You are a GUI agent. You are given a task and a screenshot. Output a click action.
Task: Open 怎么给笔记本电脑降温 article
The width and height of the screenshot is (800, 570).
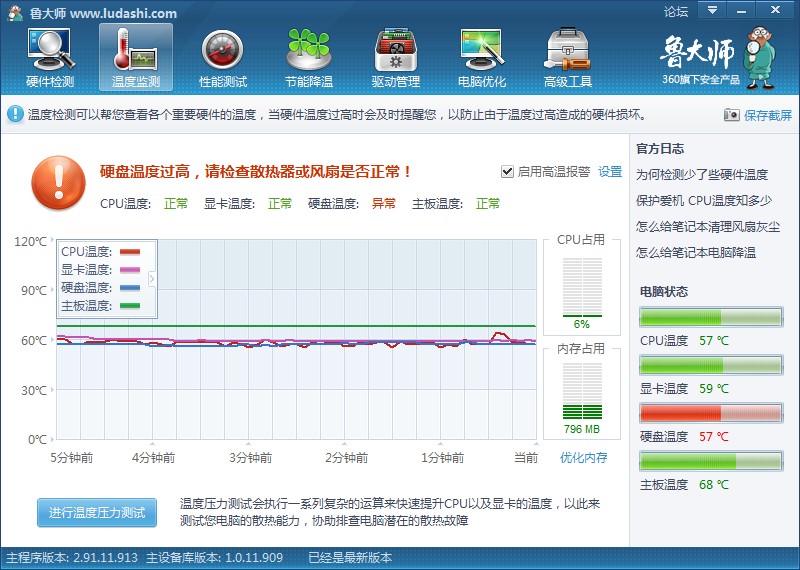[695, 252]
